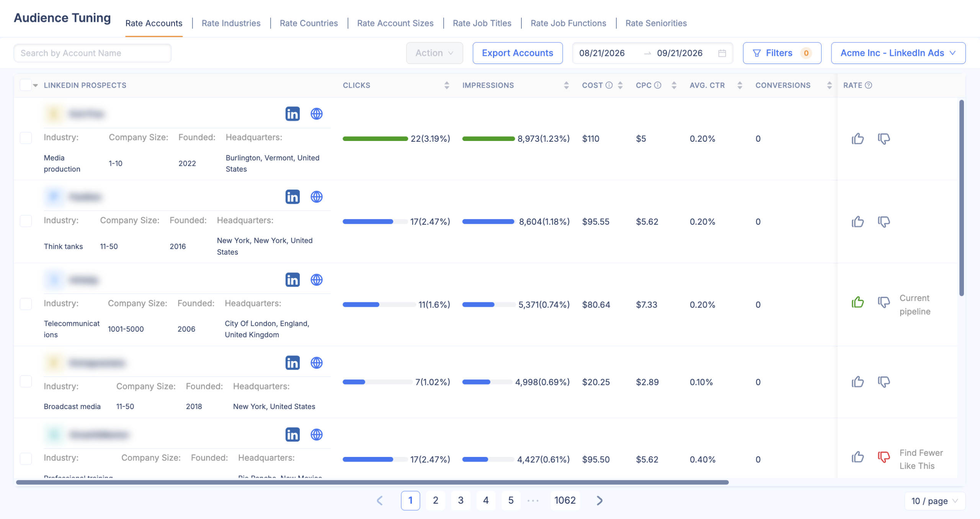Check the Telecommunications account row checkbox
The image size is (980, 519).
coord(26,304)
